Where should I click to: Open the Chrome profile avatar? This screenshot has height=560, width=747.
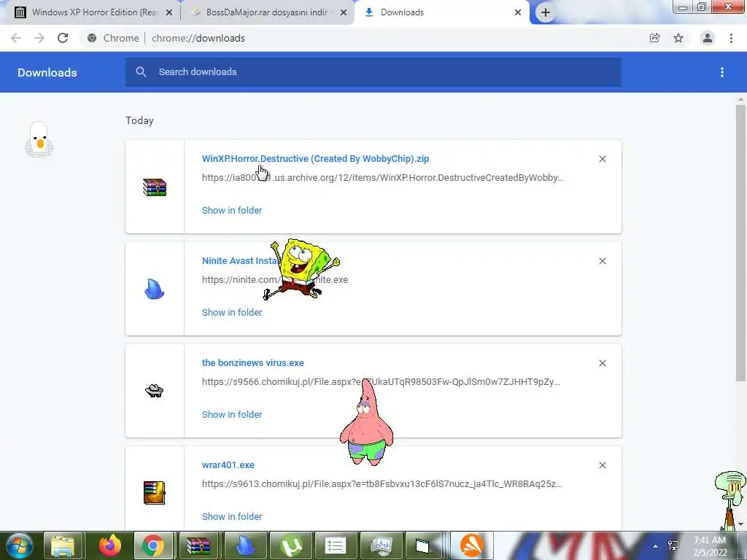tap(708, 38)
